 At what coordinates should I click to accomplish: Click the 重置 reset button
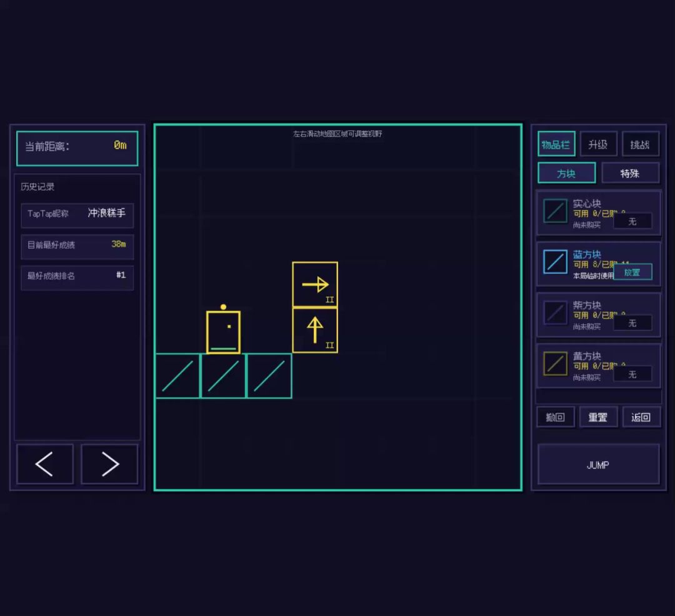pos(598,417)
